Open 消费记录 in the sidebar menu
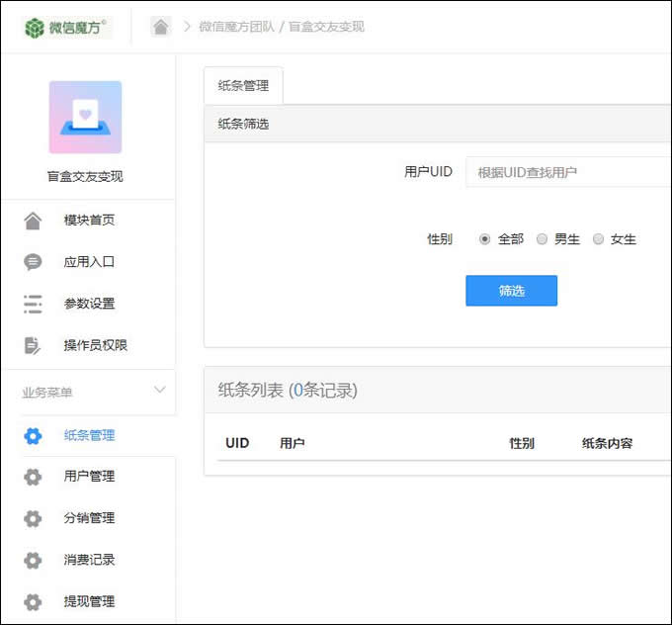This screenshot has height=625, width=672. coord(89,560)
